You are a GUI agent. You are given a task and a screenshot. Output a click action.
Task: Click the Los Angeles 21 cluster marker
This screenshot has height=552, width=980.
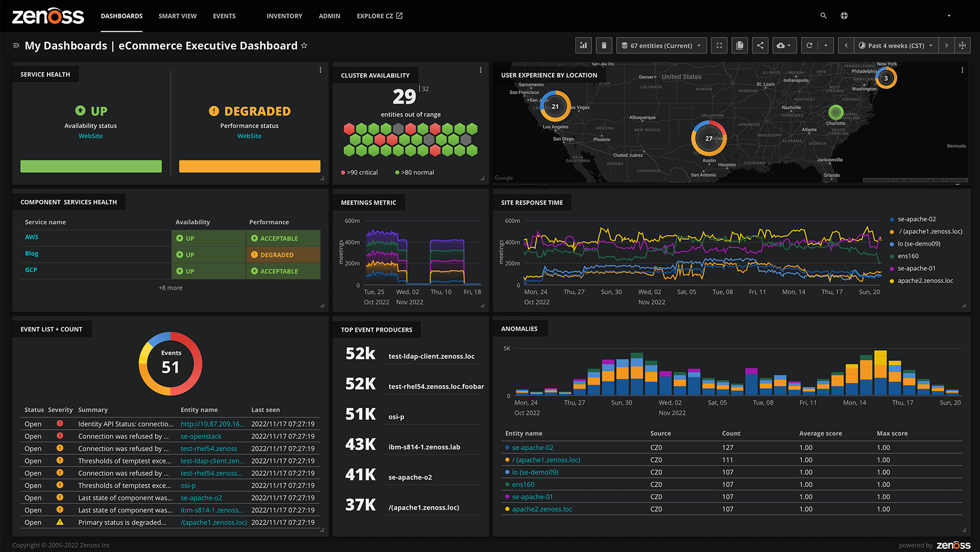[x=555, y=106]
